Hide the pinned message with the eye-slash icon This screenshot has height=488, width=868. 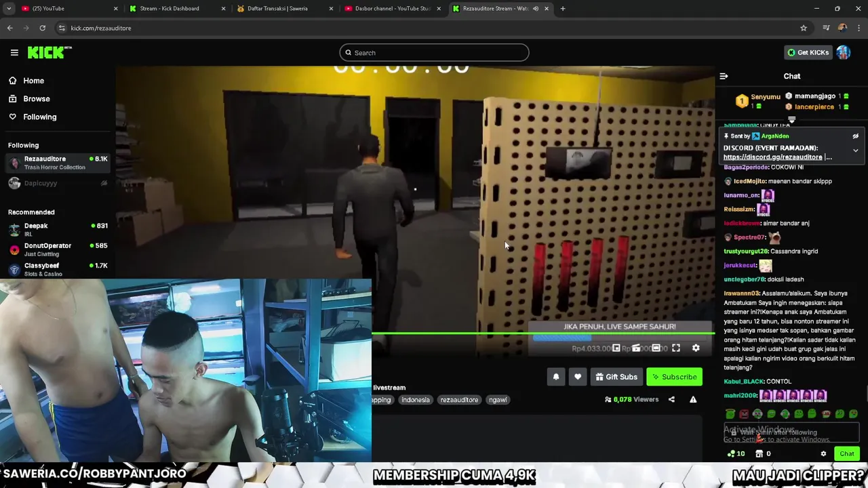coord(856,136)
